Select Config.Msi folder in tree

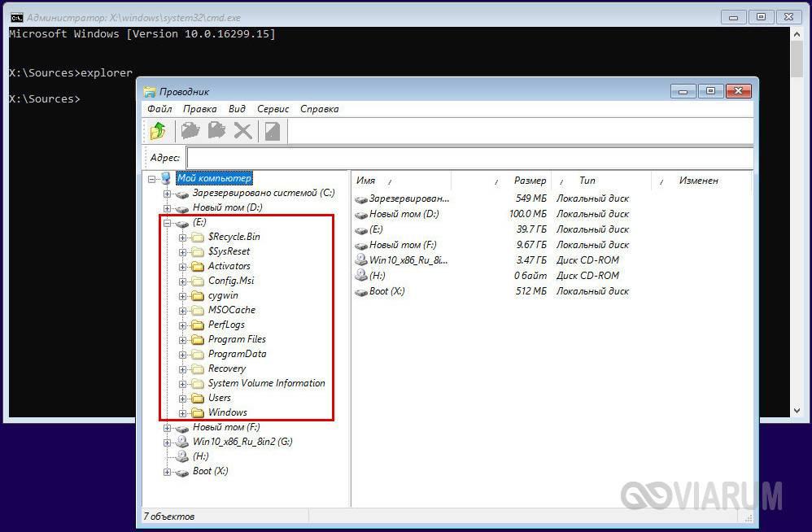point(231,281)
